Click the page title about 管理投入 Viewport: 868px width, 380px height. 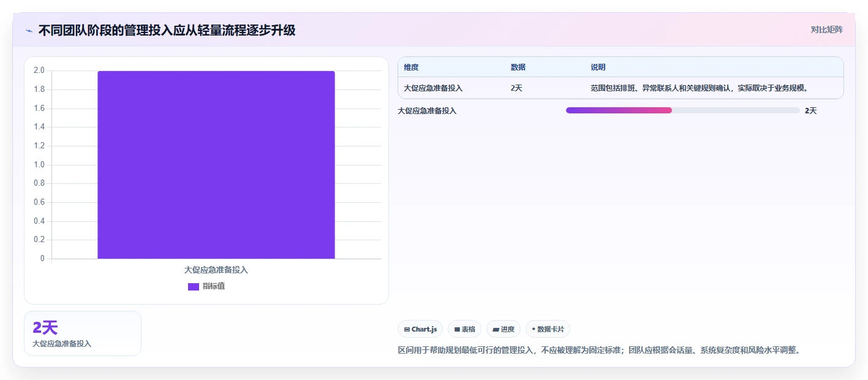coord(167,31)
